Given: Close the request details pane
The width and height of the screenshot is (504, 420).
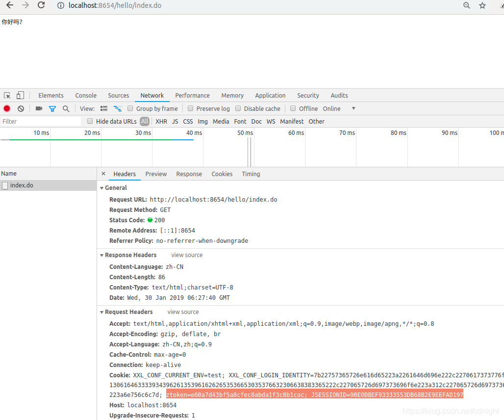Looking at the screenshot, I should [103, 174].
